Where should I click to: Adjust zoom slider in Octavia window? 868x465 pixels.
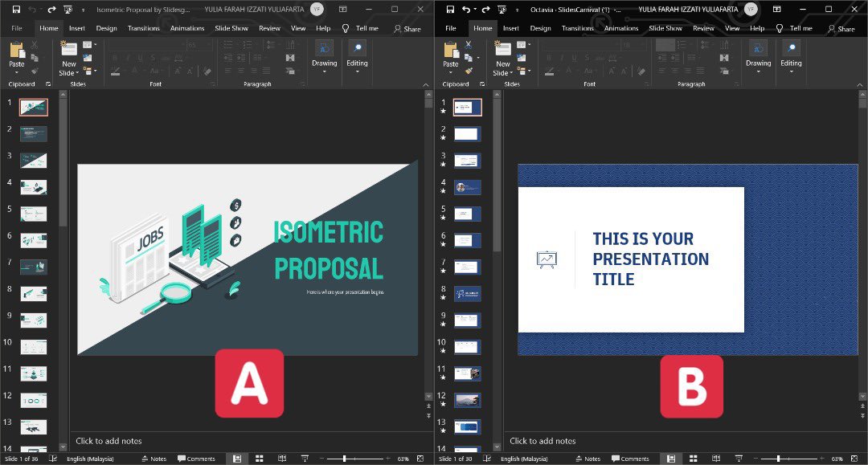tap(778, 459)
